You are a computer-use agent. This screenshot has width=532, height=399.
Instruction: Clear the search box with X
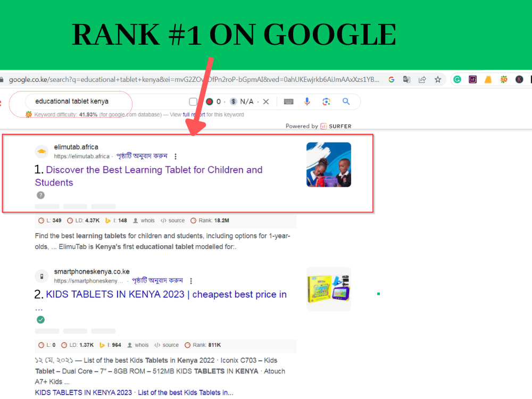[266, 102]
